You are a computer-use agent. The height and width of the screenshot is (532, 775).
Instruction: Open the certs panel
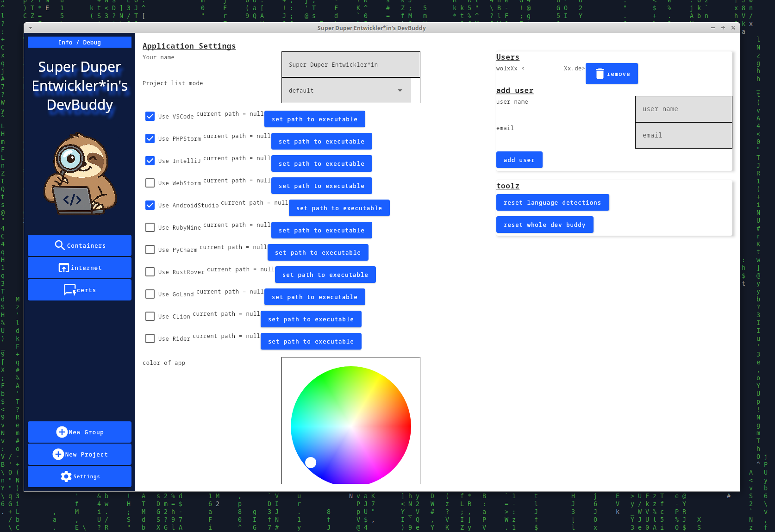(79, 290)
